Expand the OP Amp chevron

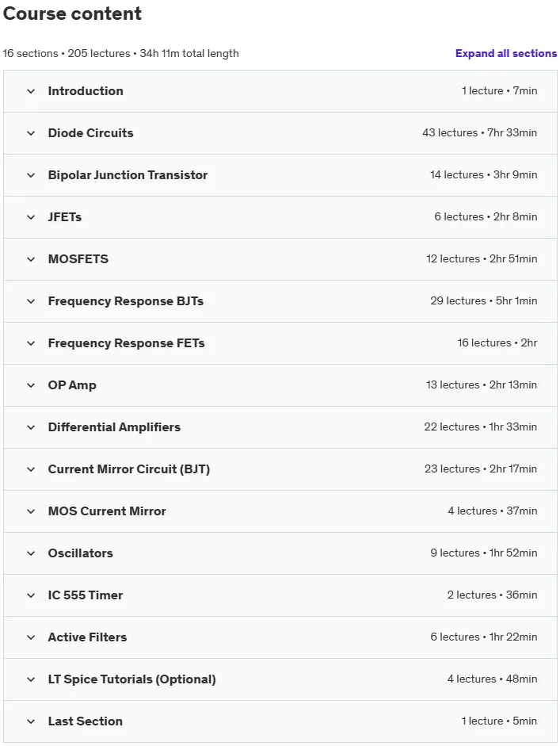tap(31, 385)
